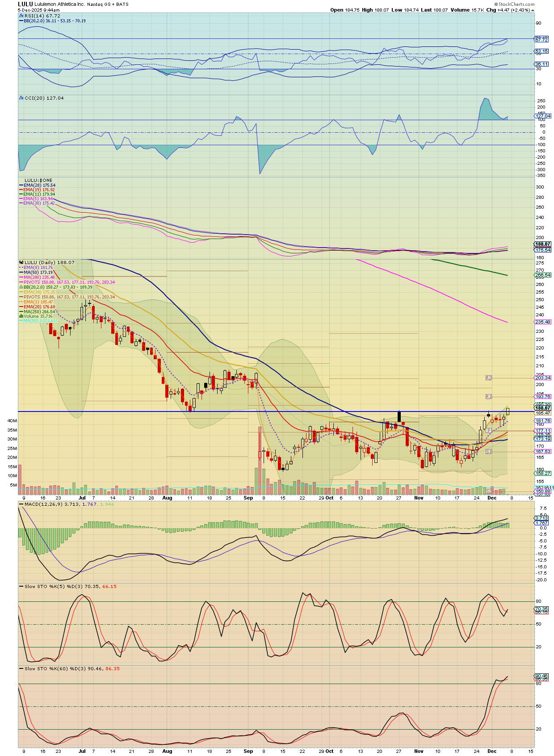Click the LULU ticker symbol title
The height and width of the screenshot is (756, 554).
point(25,4)
